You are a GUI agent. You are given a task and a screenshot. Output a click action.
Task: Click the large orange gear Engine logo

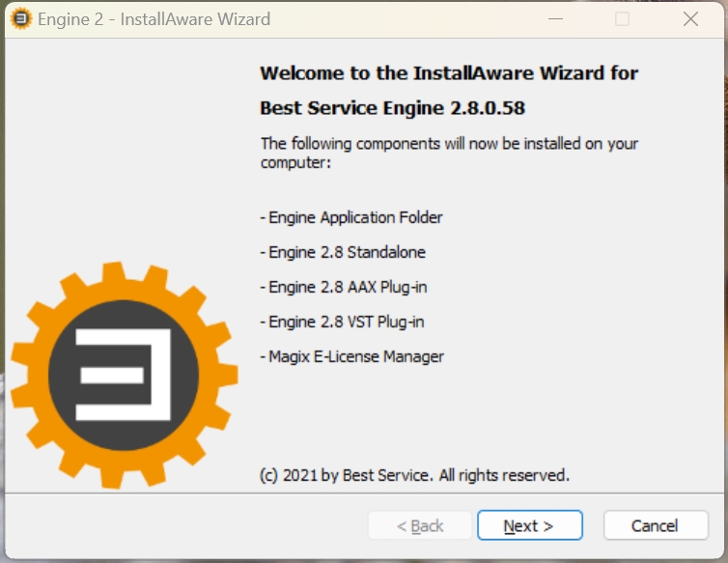pyautogui.click(x=124, y=376)
